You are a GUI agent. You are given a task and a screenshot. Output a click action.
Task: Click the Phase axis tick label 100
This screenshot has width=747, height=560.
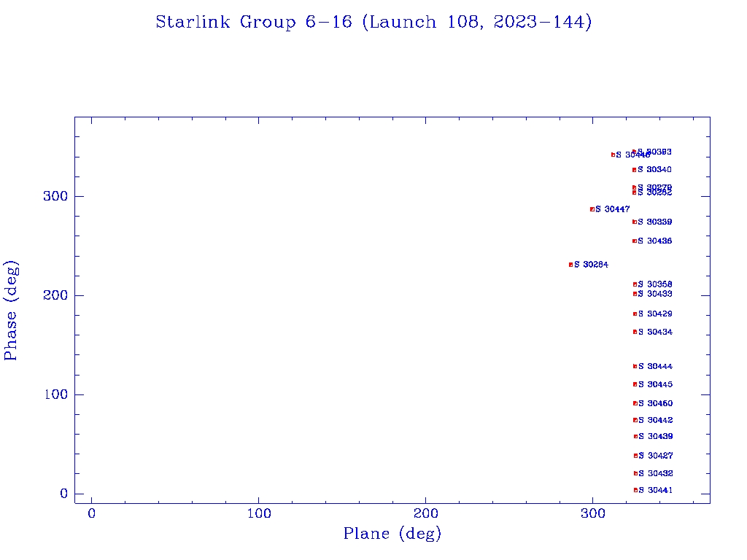(x=55, y=394)
